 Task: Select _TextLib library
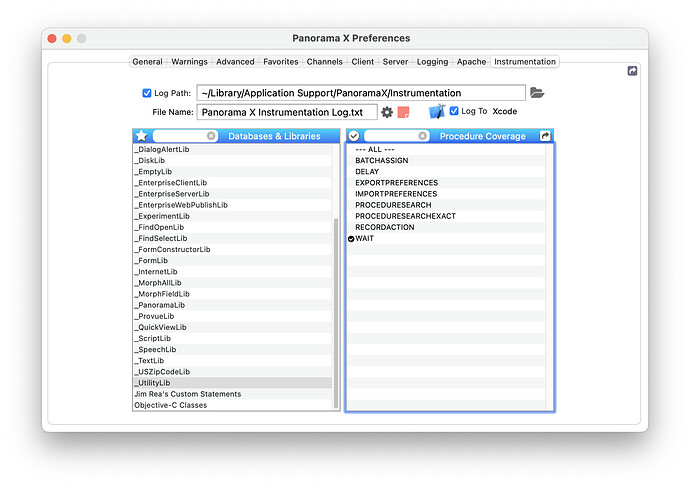click(x=232, y=361)
